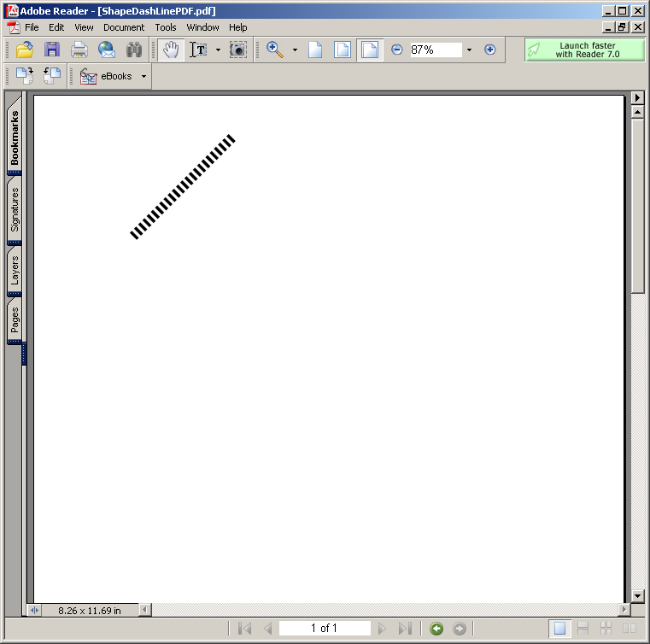Go forward to the next view
This screenshot has height=644, width=650.
tap(460, 629)
